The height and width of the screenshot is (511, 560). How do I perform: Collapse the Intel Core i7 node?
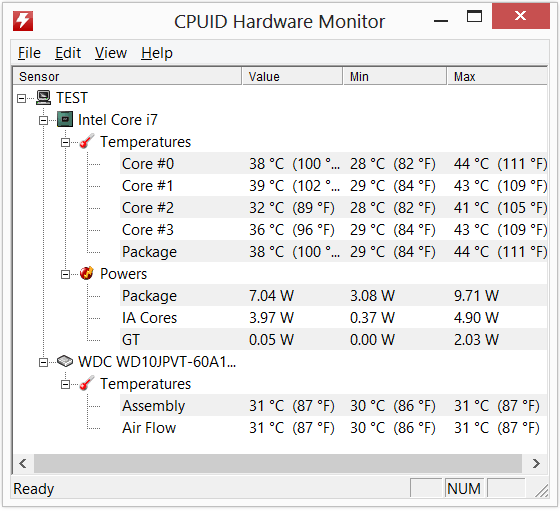click(43, 120)
